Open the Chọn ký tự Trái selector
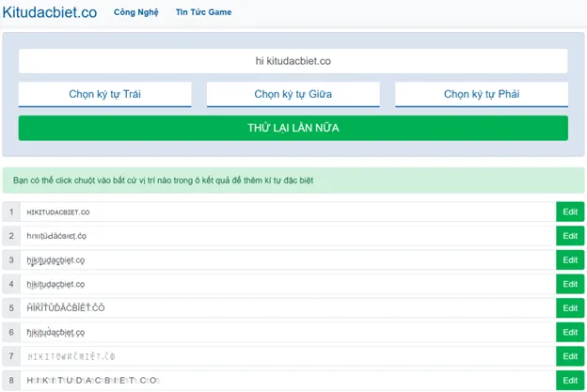 104,94
